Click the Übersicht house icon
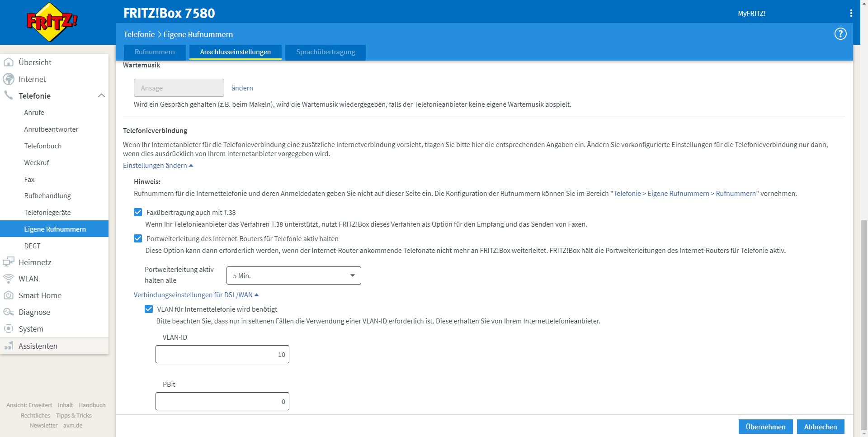Image resolution: width=868 pixels, height=437 pixels. tap(9, 62)
